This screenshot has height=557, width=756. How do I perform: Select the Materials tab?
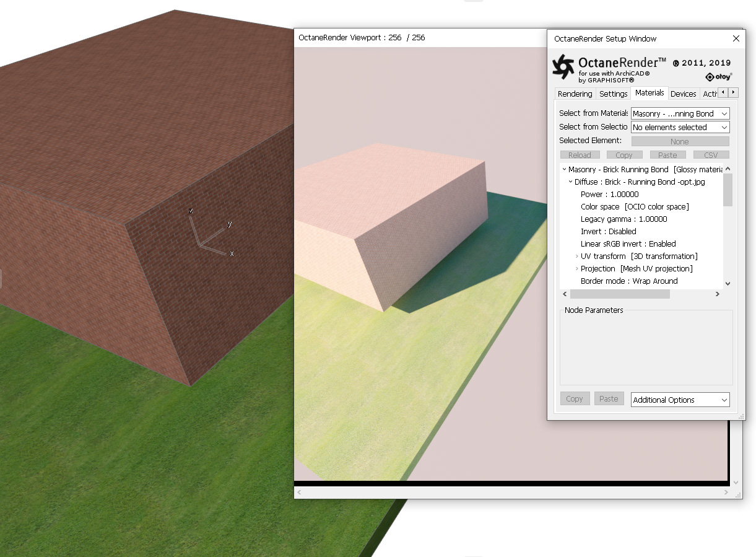[x=650, y=93]
